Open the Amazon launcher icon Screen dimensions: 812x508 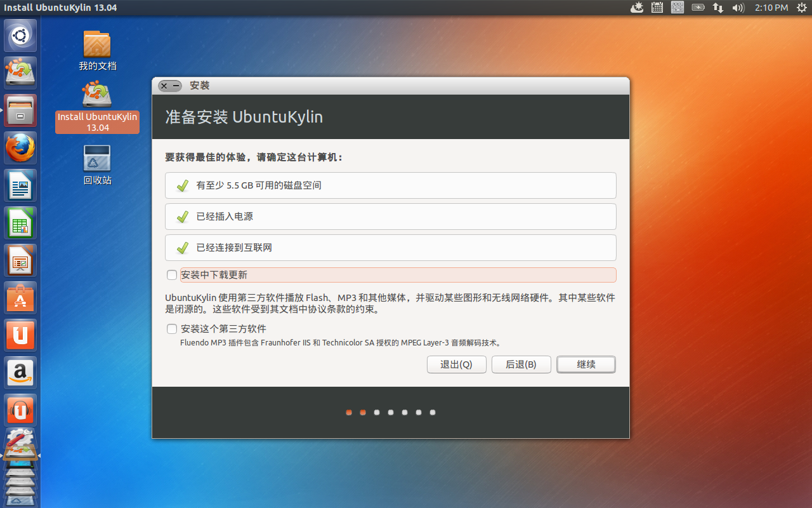point(20,373)
